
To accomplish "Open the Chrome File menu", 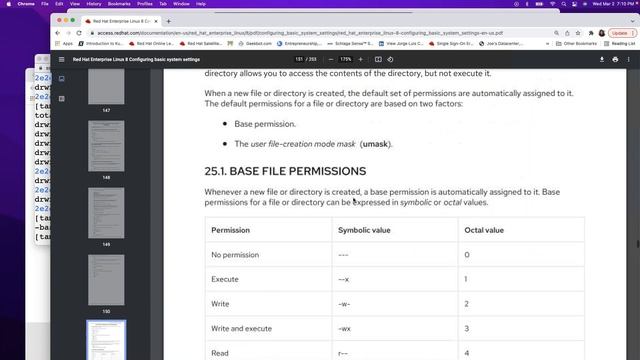I will click(45, 4).
